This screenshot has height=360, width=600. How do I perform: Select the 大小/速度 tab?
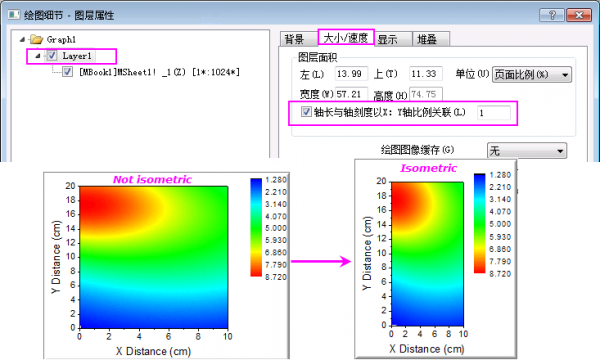click(346, 38)
